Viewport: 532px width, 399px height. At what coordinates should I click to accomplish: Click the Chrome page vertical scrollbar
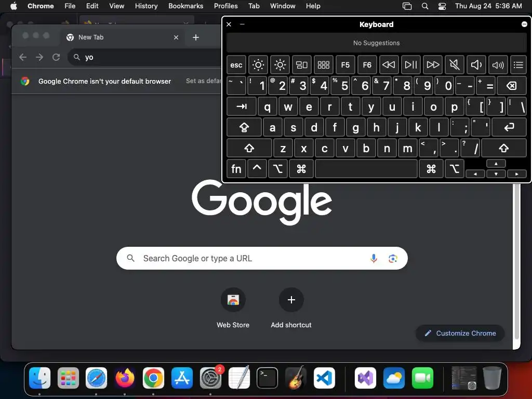[x=517, y=261]
